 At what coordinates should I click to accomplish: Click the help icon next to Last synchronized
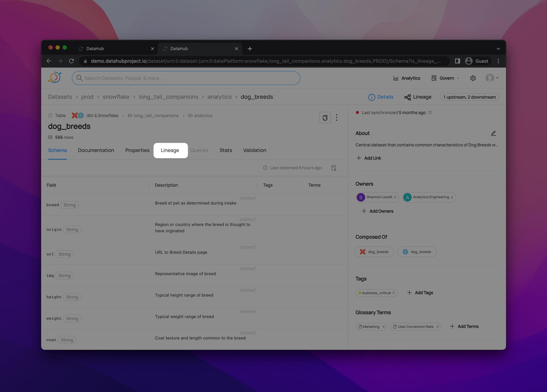point(430,113)
